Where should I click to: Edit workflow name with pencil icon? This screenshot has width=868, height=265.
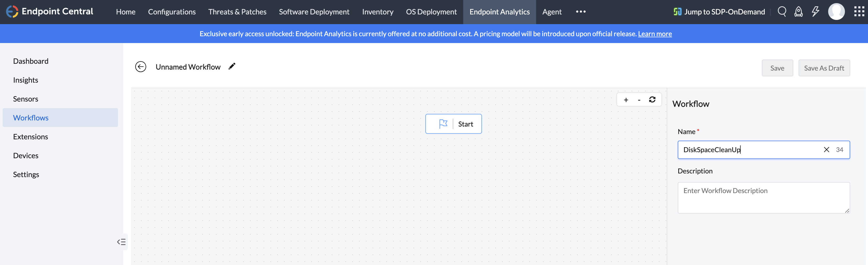click(x=232, y=66)
